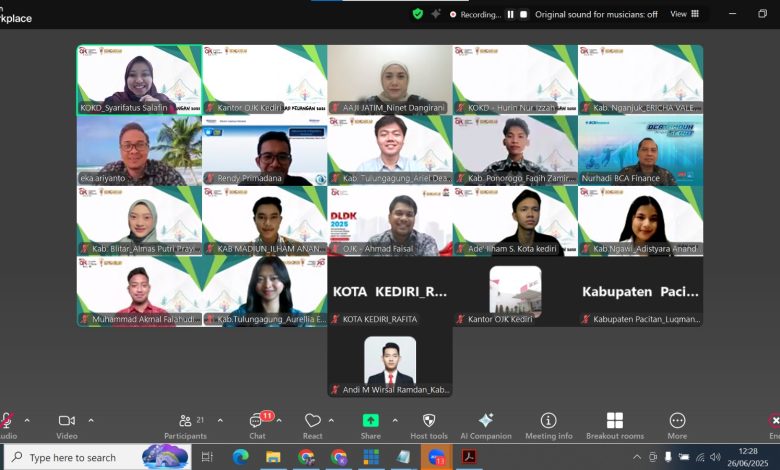This screenshot has height=470, width=780.
Task: Toggle the camera with the Video button
Action: [67, 424]
